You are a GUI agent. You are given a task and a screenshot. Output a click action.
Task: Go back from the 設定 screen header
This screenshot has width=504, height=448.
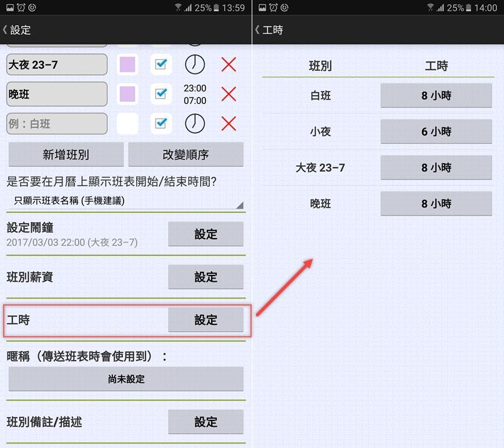point(5,30)
